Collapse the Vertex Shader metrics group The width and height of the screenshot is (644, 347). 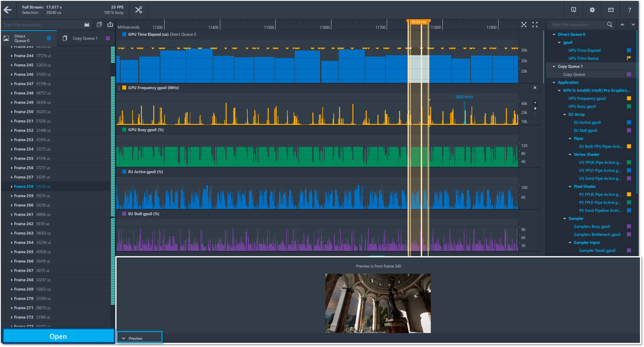pos(570,155)
